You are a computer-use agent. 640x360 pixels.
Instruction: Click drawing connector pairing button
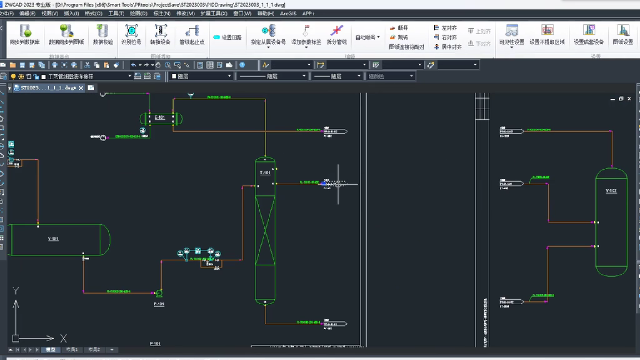(407, 47)
